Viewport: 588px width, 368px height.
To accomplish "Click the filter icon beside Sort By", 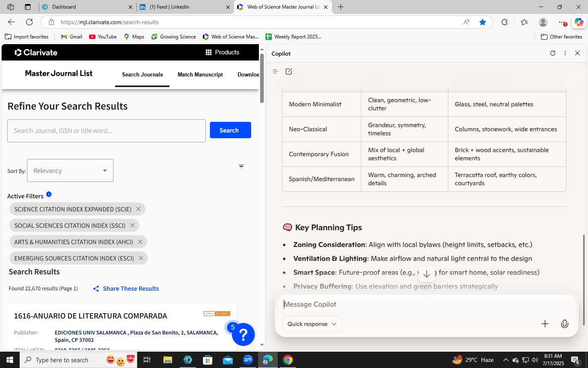I will [241, 166].
